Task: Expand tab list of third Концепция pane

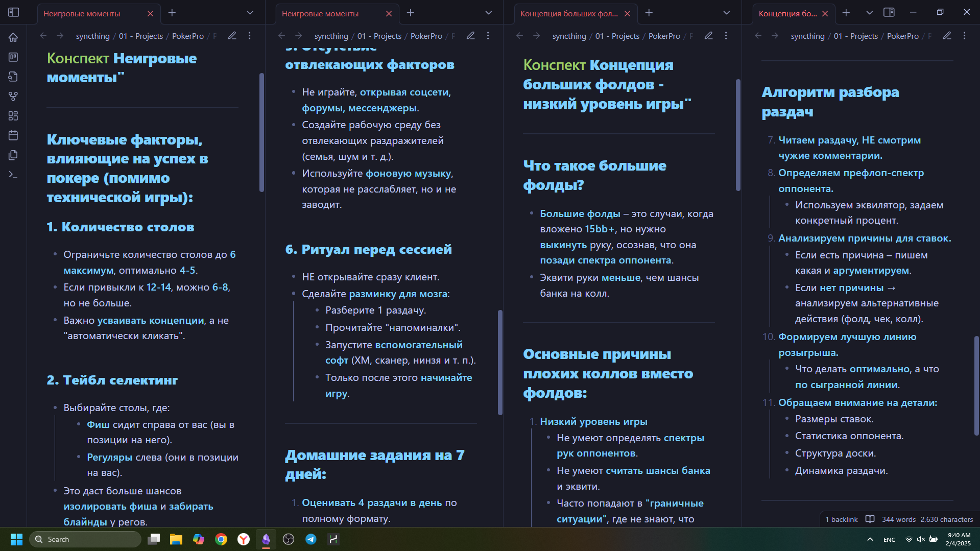Action: (727, 13)
